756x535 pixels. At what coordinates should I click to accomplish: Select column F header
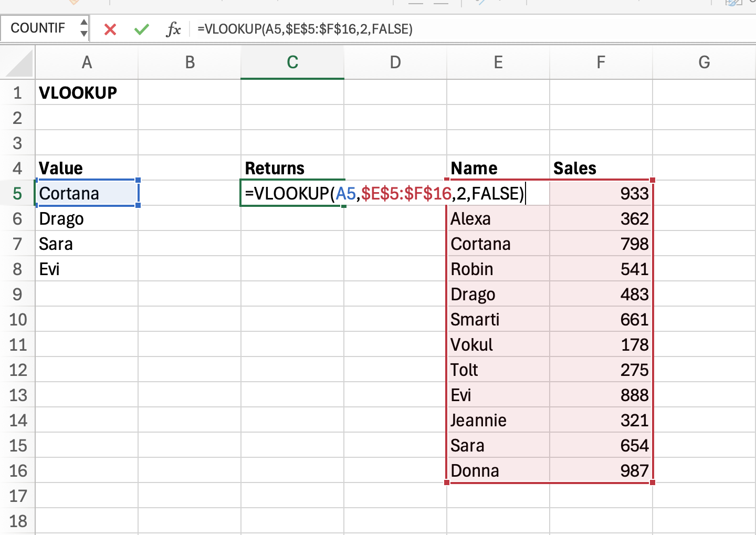click(x=601, y=62)
